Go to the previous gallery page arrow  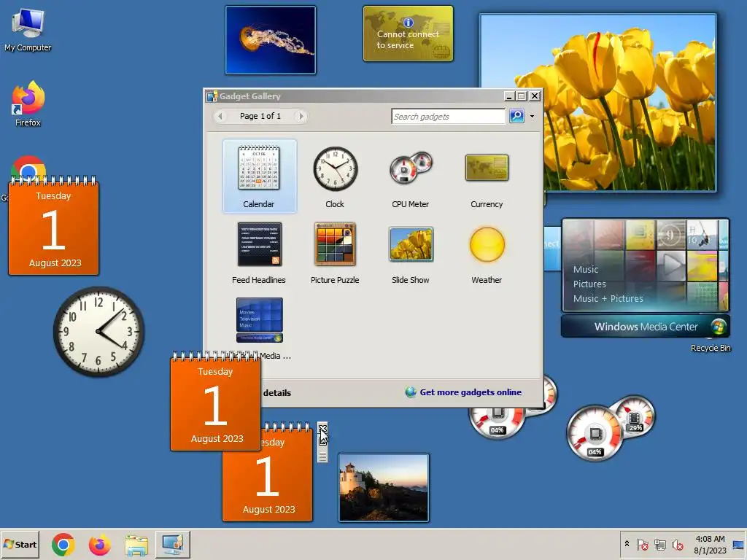click(220, 116)
